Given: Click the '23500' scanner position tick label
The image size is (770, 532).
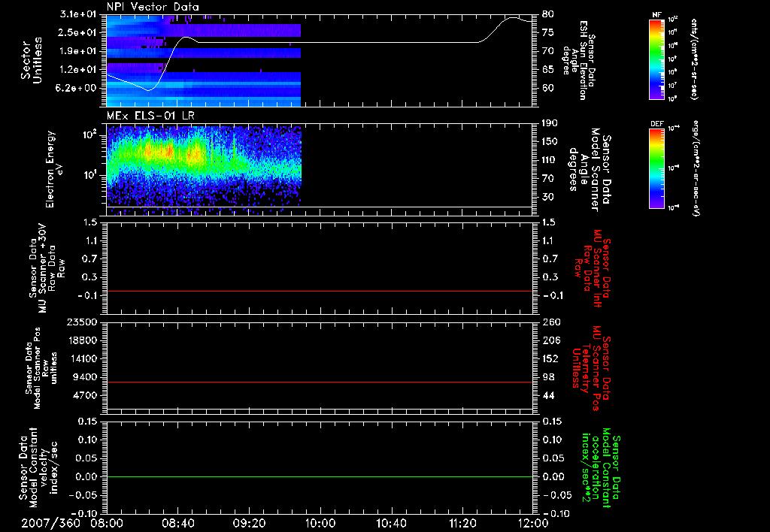Looking at the screenshot, I should point(83,322).
